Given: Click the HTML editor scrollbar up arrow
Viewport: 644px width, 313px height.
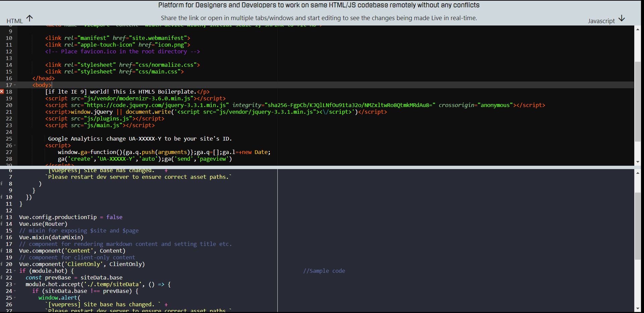Looking at the screenshot, I should tap(638, 30).
